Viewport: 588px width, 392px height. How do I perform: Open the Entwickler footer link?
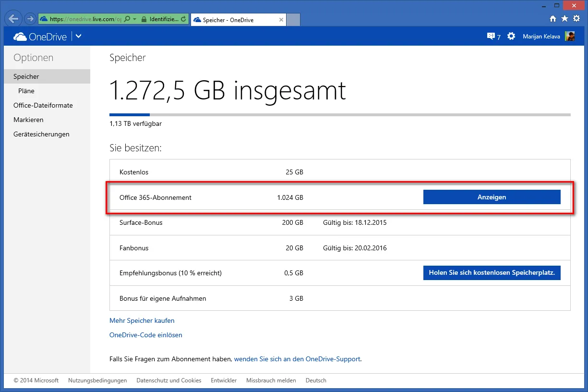(224, 380)
